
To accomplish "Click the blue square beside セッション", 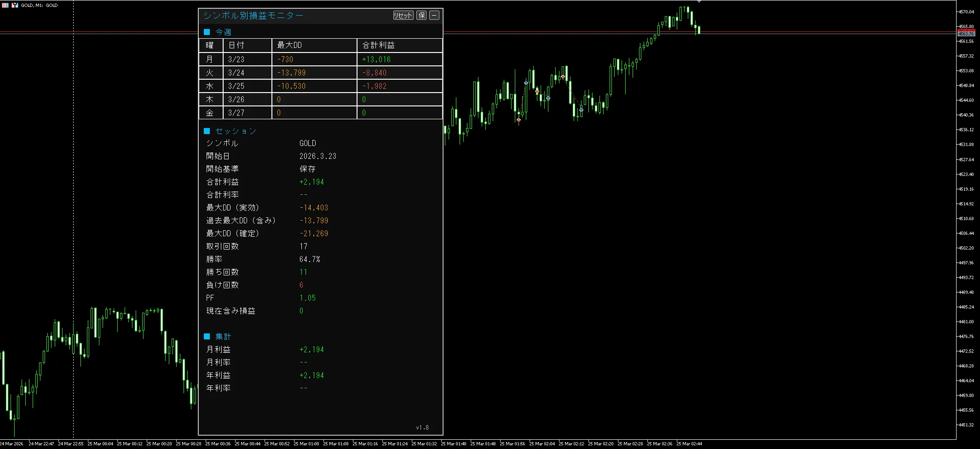I will [207, 131].
